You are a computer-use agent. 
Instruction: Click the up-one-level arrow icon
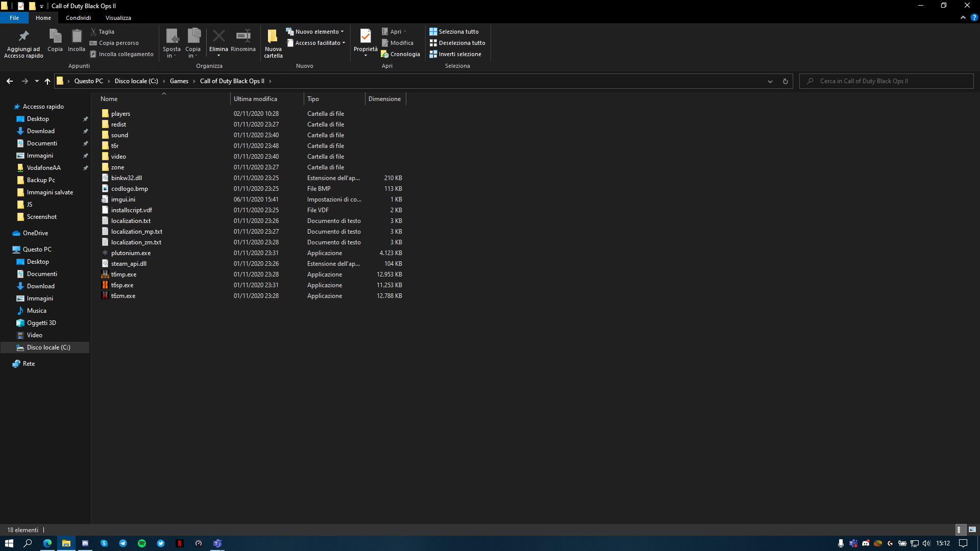[x=47, y=81]
